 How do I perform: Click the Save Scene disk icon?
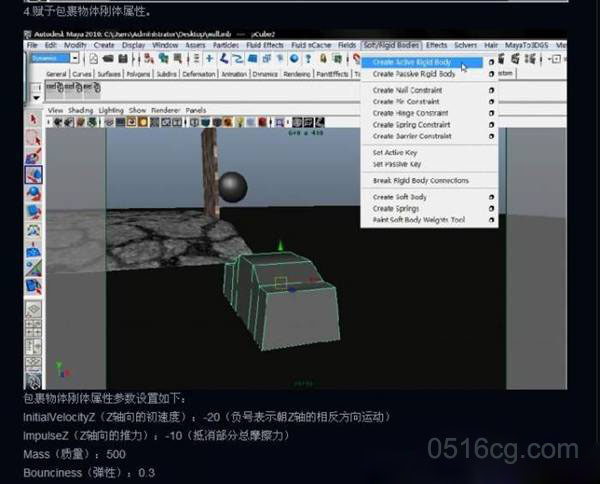123,59
